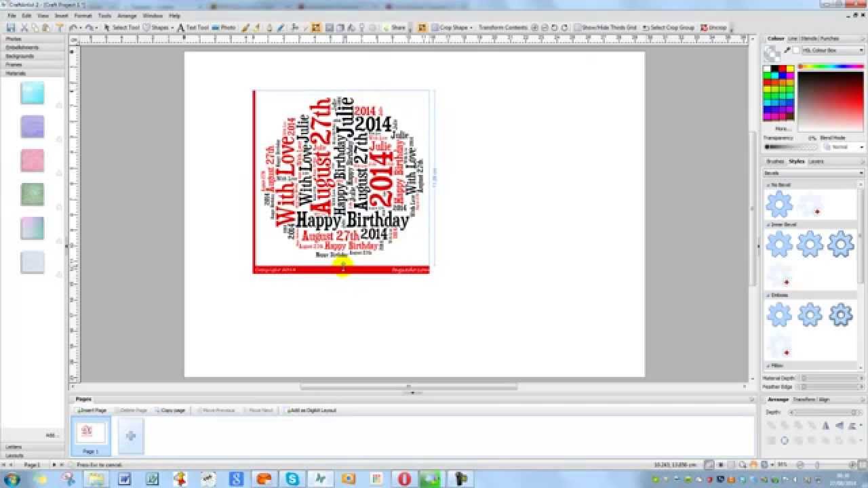Click the Redo arrow icon
Image resolution: width=868 pixels, height=488 pixels.
click(x=89, y=28)
